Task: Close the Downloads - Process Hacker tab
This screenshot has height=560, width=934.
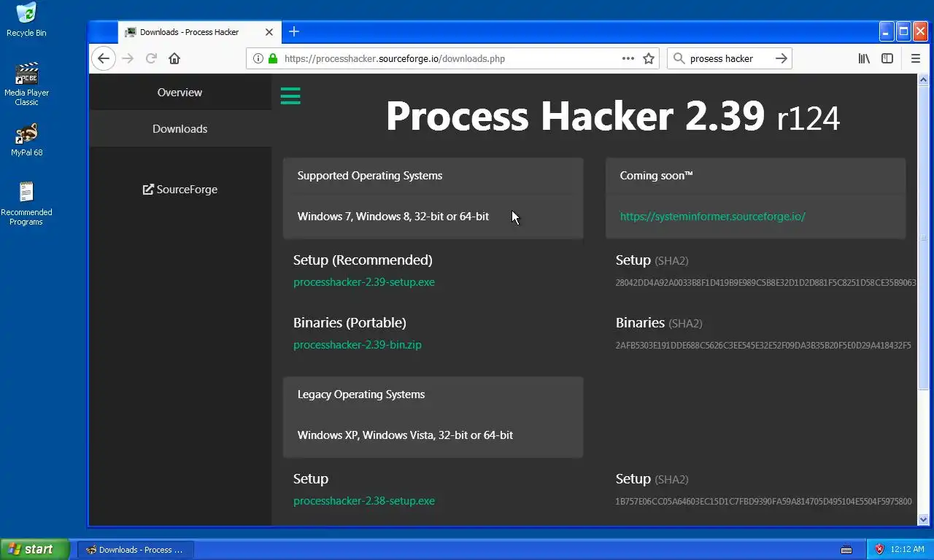Action: coord(269,32)
